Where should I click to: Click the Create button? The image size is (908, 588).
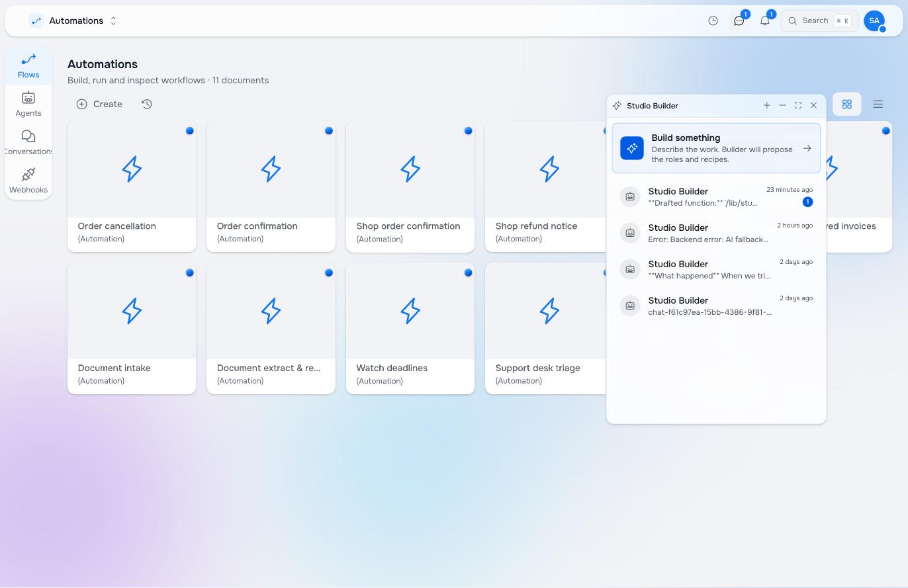(99, 104)
